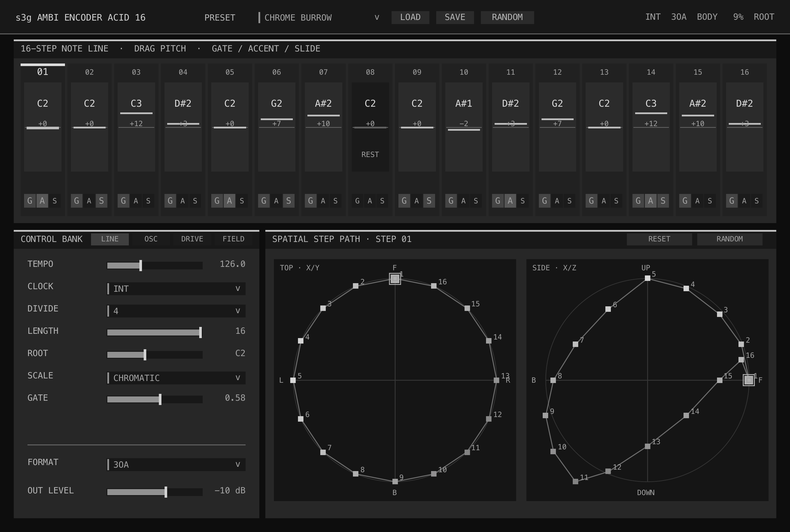Screen dimensions: 790x532
Task: Select node 14 in SIDE X/Z view
Action: 686,415
